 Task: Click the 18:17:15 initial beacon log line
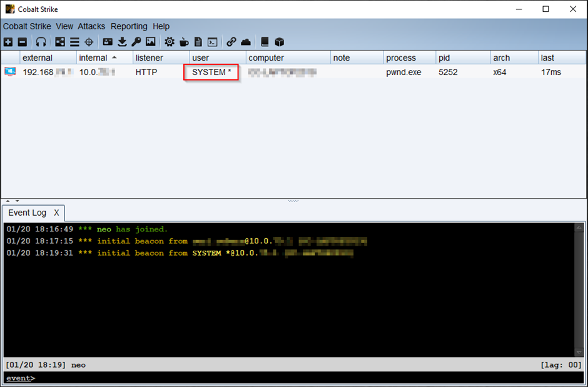187,241
